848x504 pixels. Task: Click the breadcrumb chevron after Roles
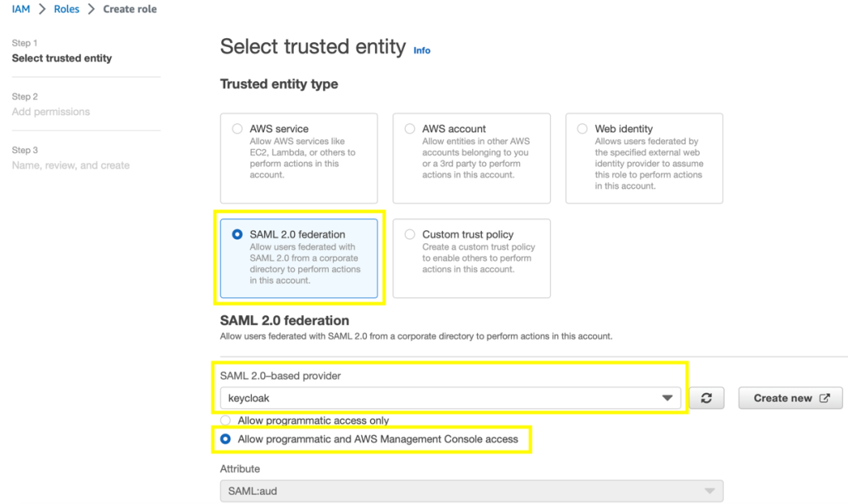(91, 9)
